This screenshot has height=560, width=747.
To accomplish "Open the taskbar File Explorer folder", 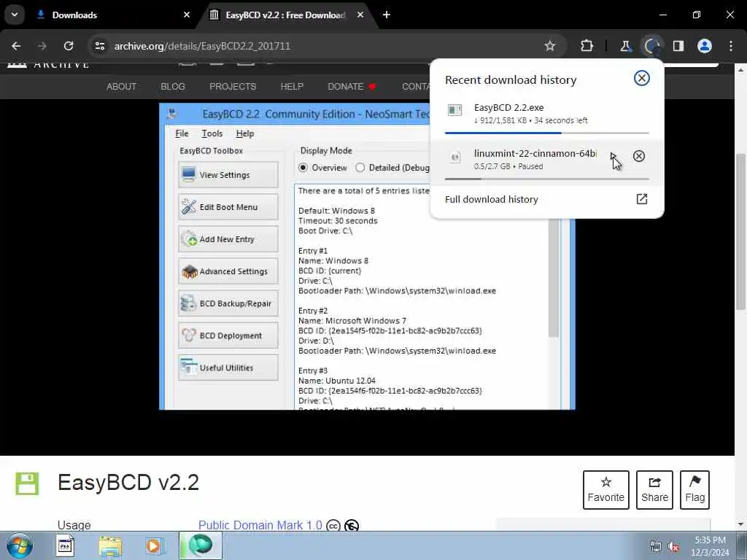I will click(111, 545).
